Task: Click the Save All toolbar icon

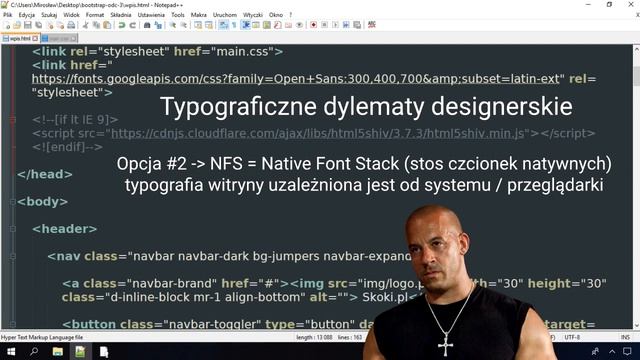Action: tap(38, 25)
